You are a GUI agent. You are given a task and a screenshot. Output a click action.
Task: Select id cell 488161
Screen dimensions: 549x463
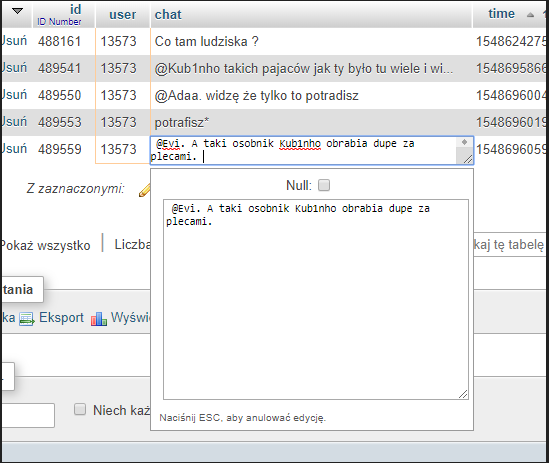click(x=60, y=41)
